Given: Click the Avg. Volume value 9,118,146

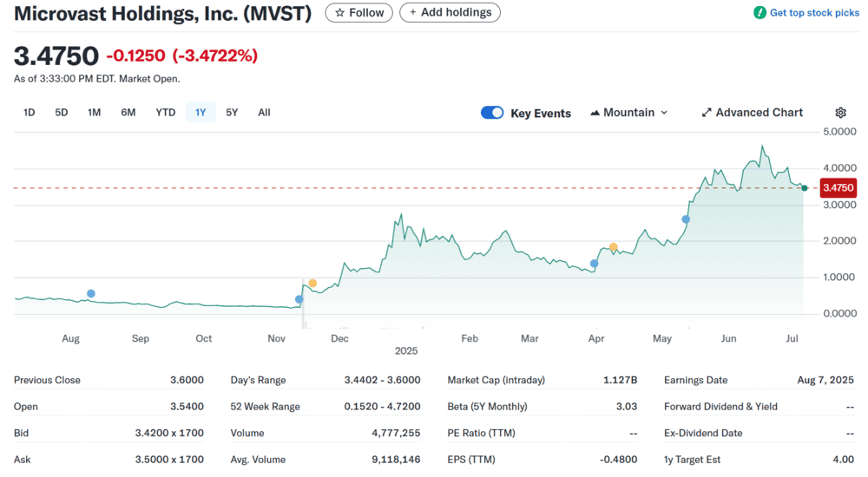Looking at the screenshot, I should tap(396, 460).
